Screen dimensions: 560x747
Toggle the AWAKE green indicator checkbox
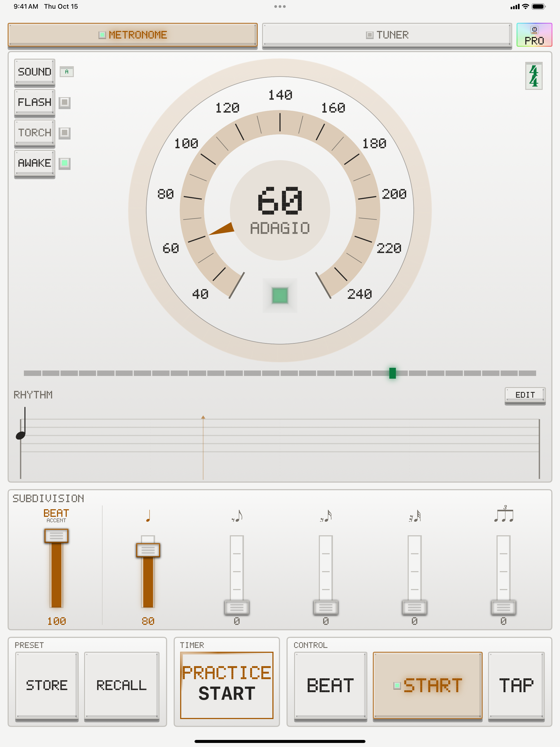click(65, 163)
